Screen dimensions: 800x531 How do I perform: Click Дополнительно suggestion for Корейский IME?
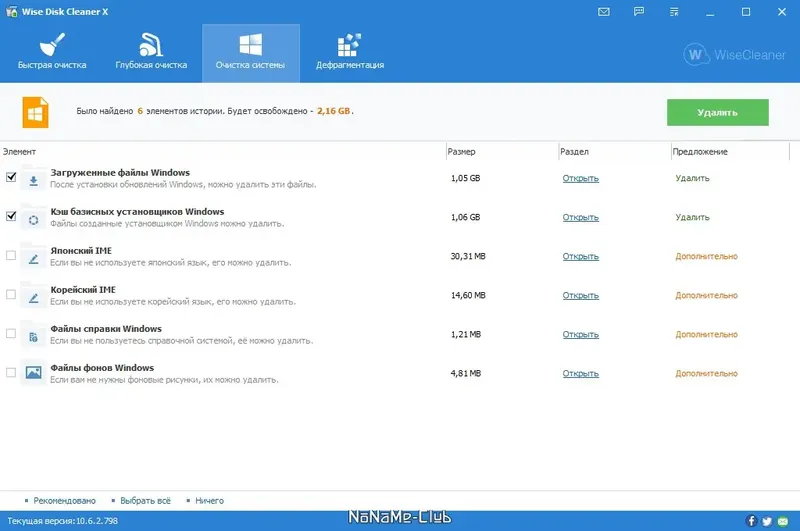pyautogui.click(x=707, y=295)
